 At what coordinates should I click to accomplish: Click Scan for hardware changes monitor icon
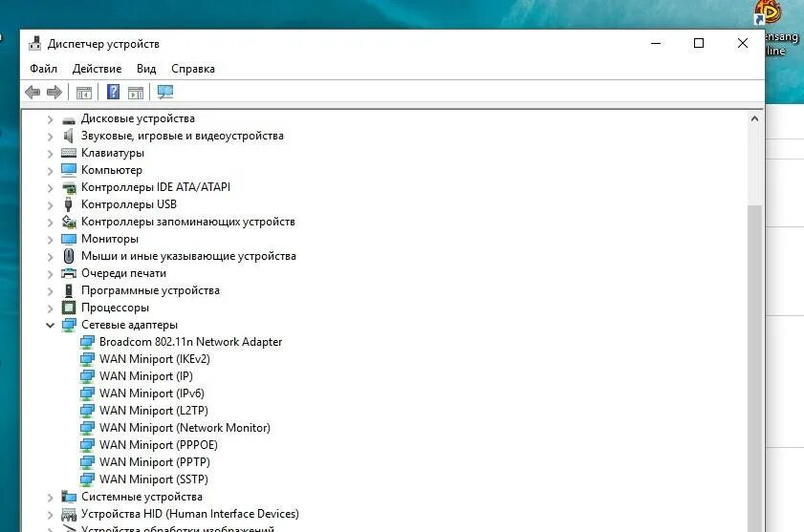[165, 93]
